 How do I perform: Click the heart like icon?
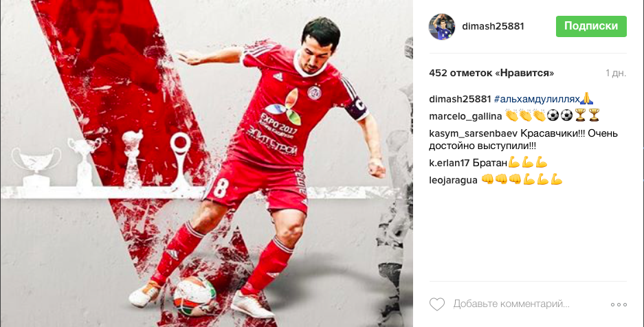pyautogui.click(x=437, y=304)
